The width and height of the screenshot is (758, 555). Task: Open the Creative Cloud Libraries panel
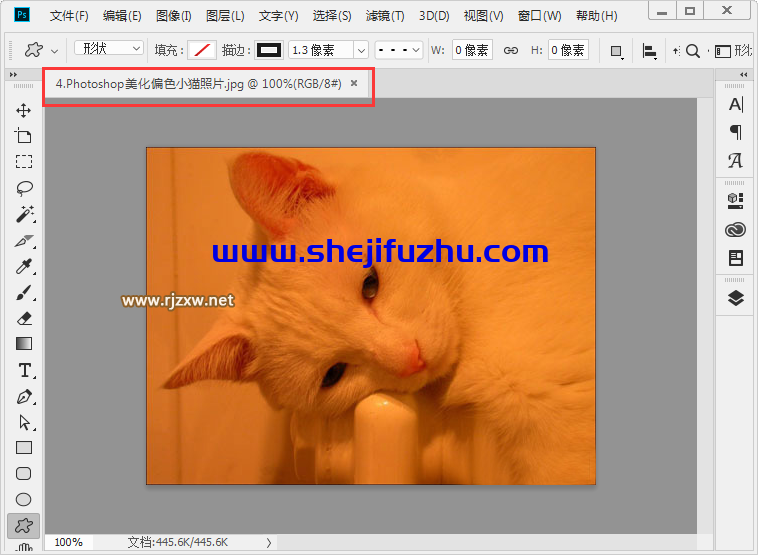(x=735, y=230)
